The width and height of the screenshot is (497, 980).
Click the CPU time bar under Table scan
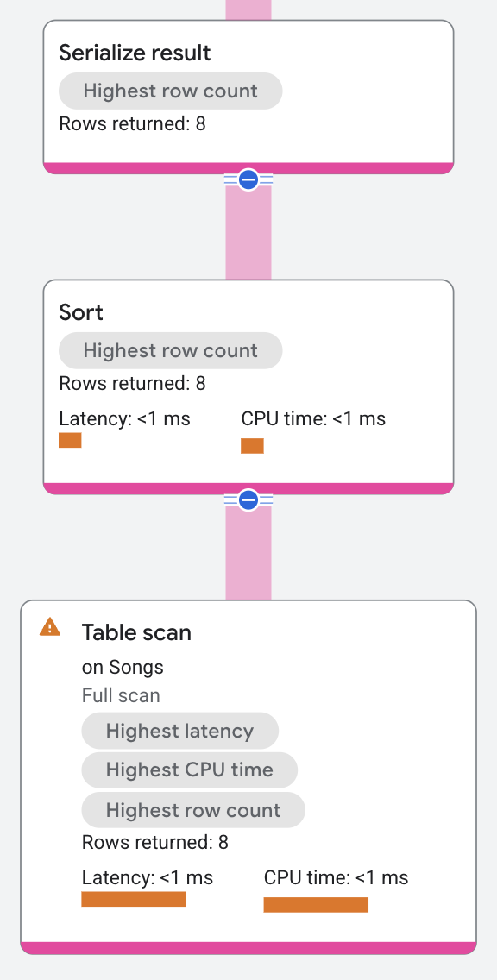coord(316,904)
